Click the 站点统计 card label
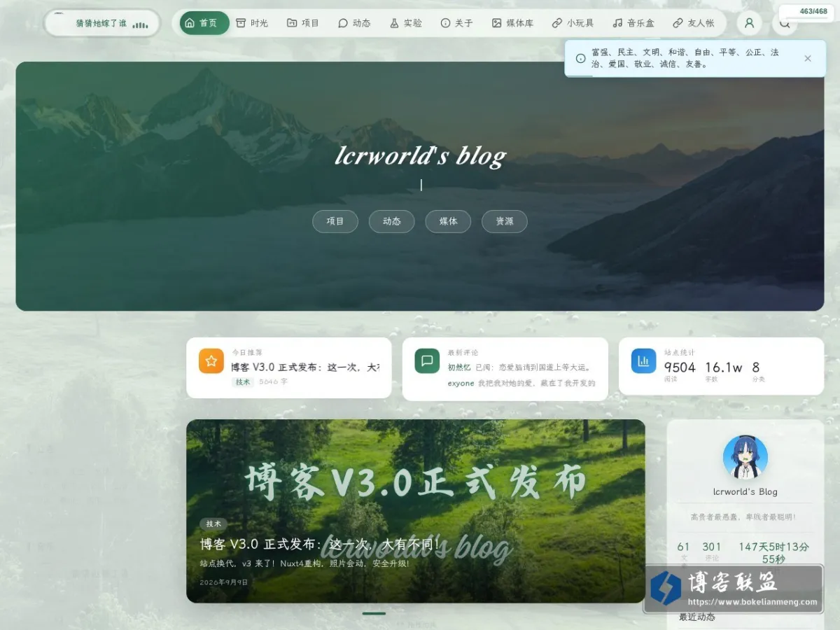This screenshot has width=840, height=630. 679,352
